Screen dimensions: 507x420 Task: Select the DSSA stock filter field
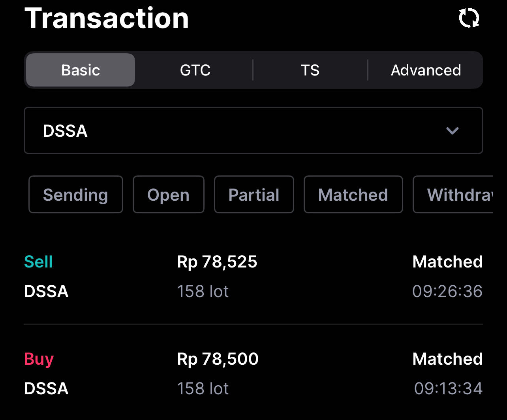point(253,130)
